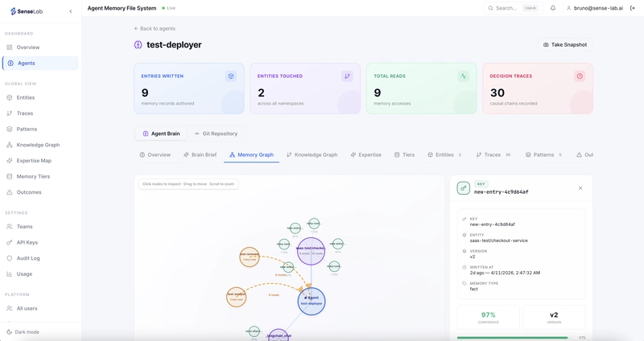The height and width of the screenshot is (341, 644).
Task: Click the Decision Traces clock icon
Action: point(580,76)
